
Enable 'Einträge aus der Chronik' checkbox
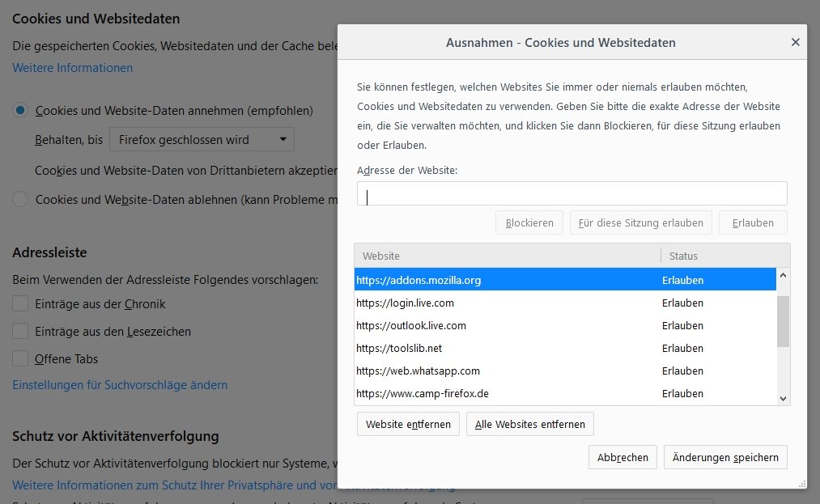point(21,304)
